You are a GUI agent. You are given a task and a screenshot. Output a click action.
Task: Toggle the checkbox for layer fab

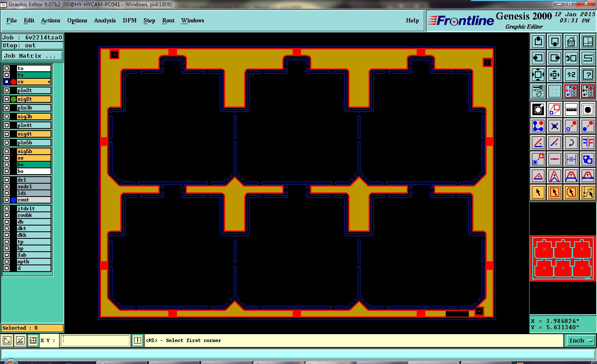tap(7, 255)
